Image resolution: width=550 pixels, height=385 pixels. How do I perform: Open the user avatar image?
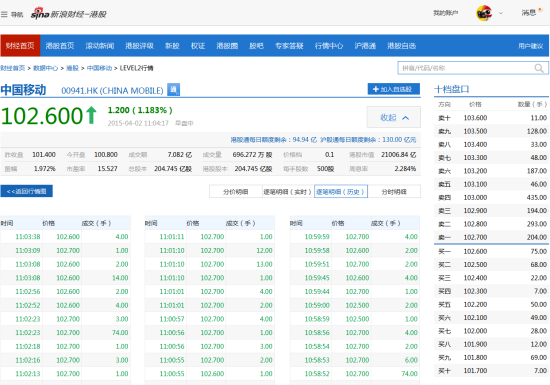(x=484, y=13)
